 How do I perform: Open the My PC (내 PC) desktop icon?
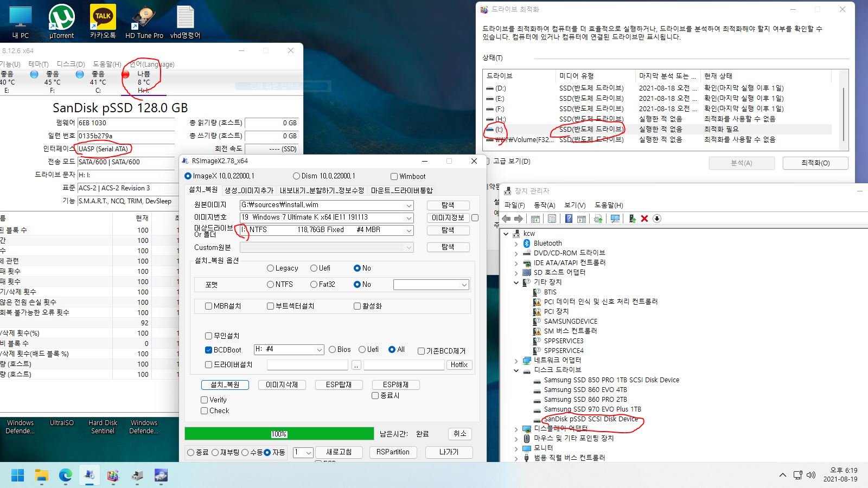(x=21, y=22)
